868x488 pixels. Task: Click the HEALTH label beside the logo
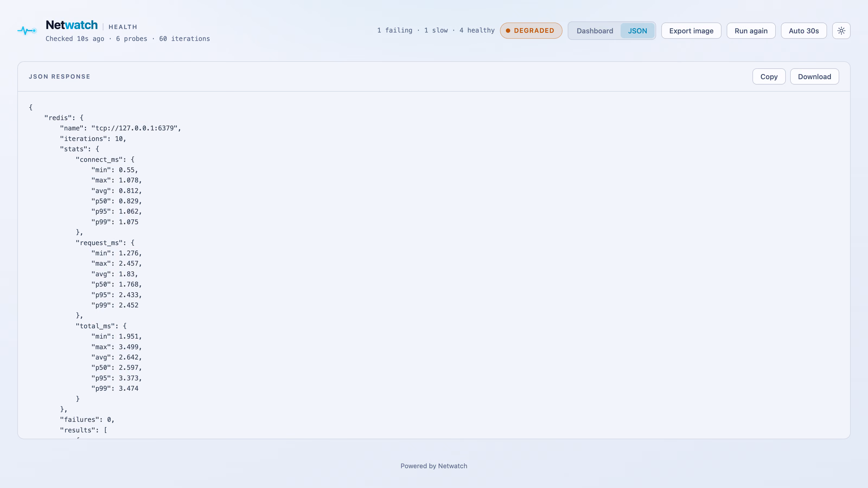click(123, 27)
